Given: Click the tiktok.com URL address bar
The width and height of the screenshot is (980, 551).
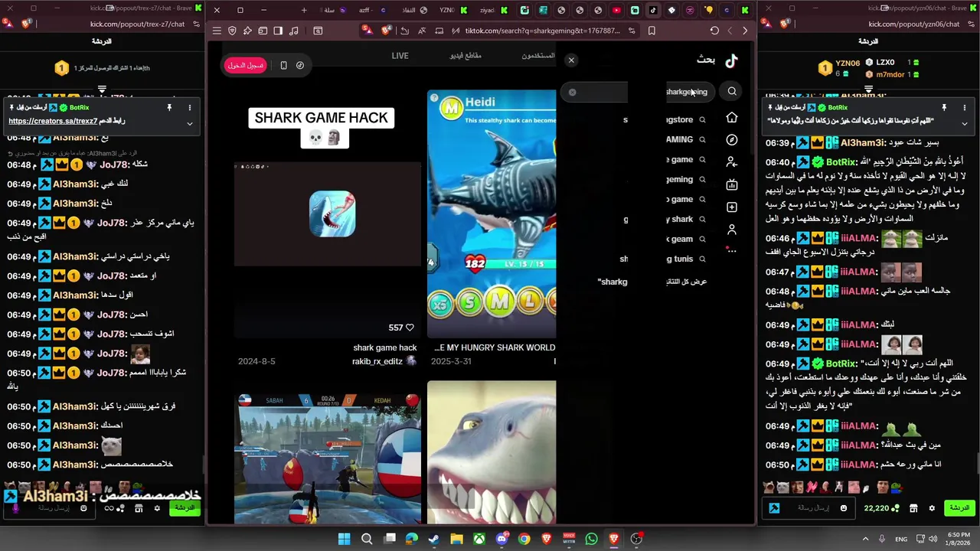Looking at the screenshot, I should (x=542, y=31).
